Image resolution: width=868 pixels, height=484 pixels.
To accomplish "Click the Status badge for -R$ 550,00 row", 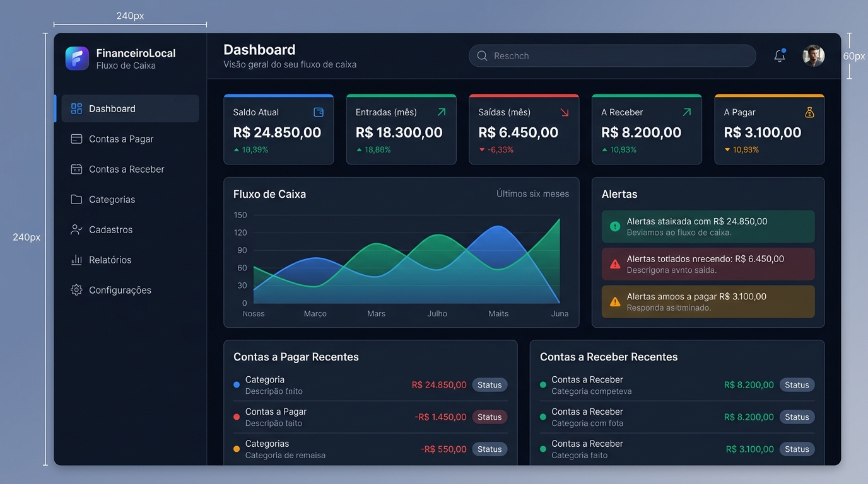I will [490, 449].
